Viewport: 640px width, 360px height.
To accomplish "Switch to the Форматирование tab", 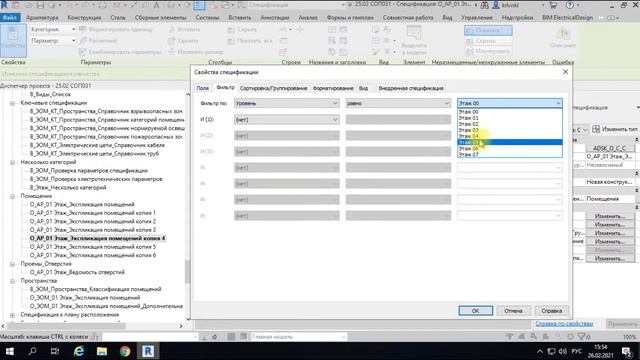I will click(x=333, y=88).
